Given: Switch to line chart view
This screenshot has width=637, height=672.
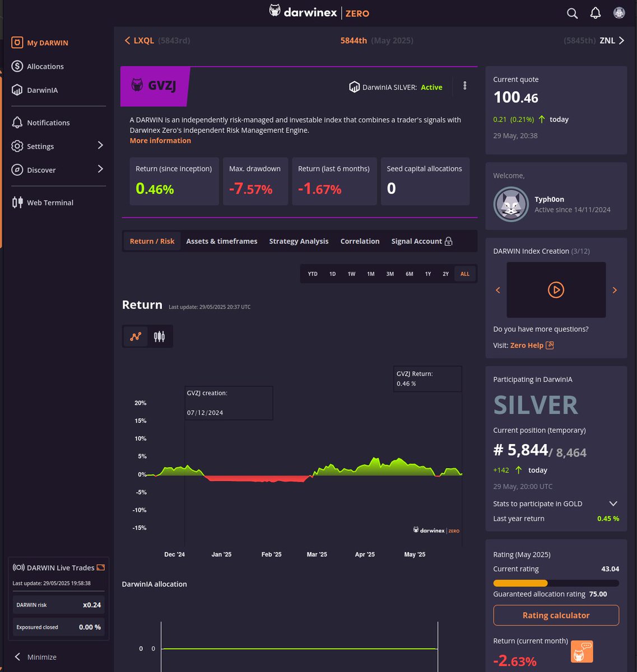Looking at the screenshot, I should (x=136, y=337).
